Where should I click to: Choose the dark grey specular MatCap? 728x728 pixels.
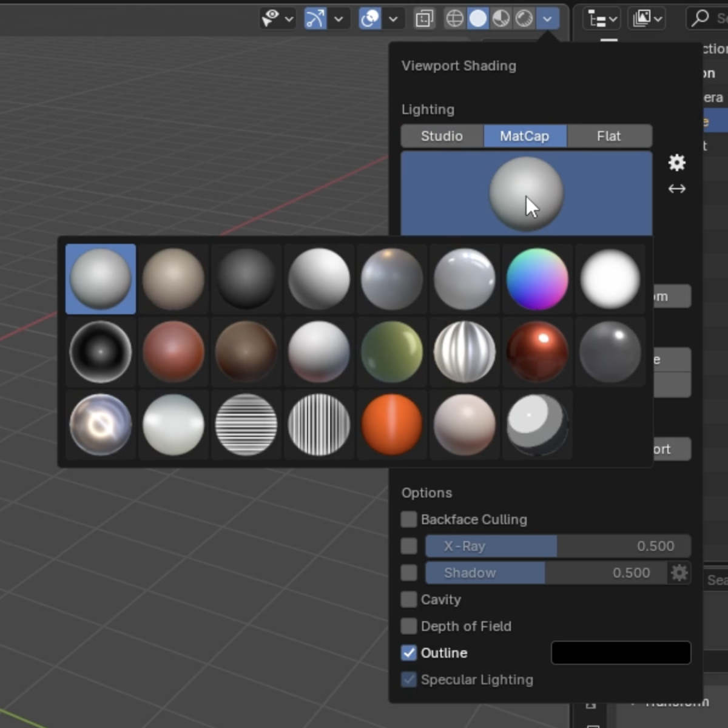(610, 352)
